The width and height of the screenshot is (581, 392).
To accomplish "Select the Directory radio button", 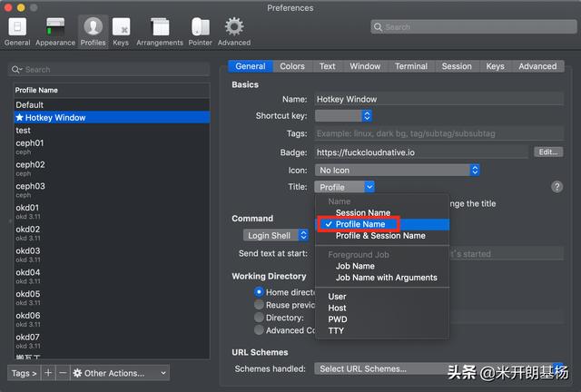I will click(x=259, y=318).
